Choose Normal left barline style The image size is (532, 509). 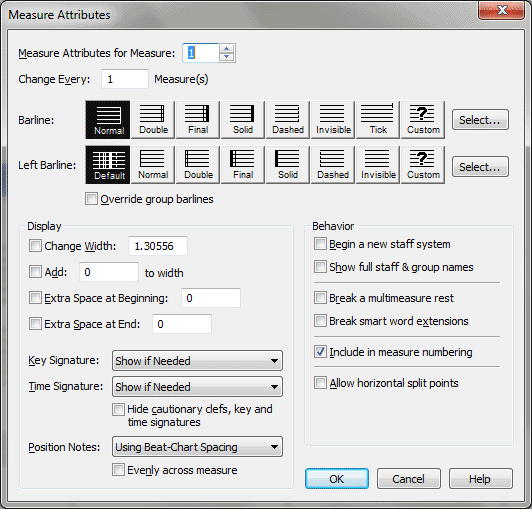153,165
